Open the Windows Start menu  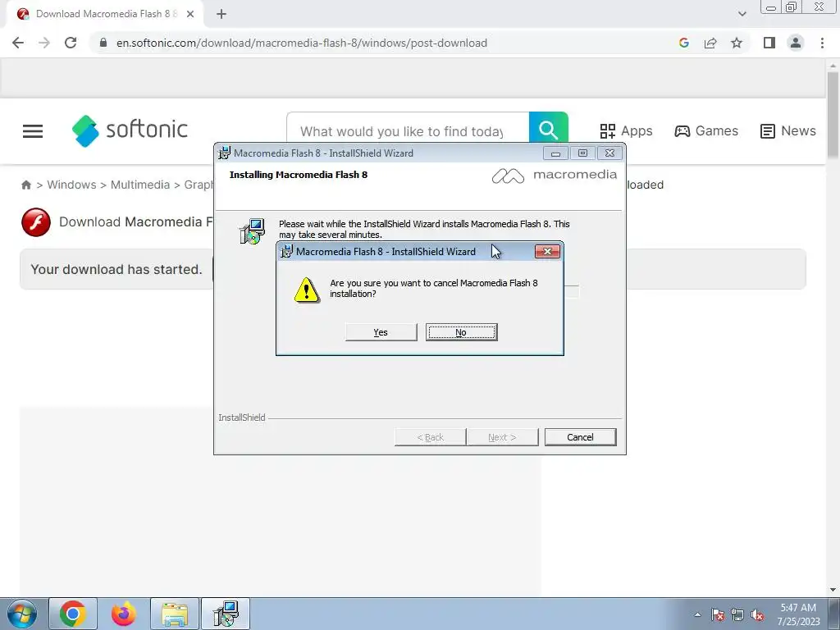point(22,614)
